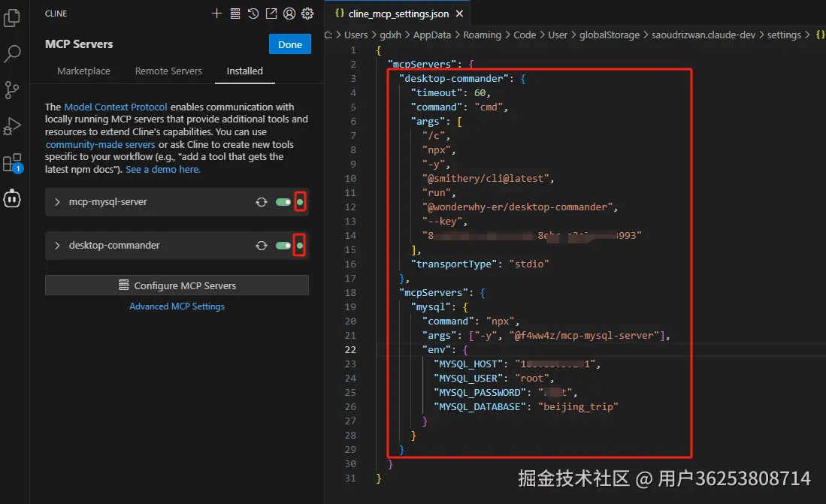
Task: Expand the desktop-commander entry chevron
Action: [57, 246]
